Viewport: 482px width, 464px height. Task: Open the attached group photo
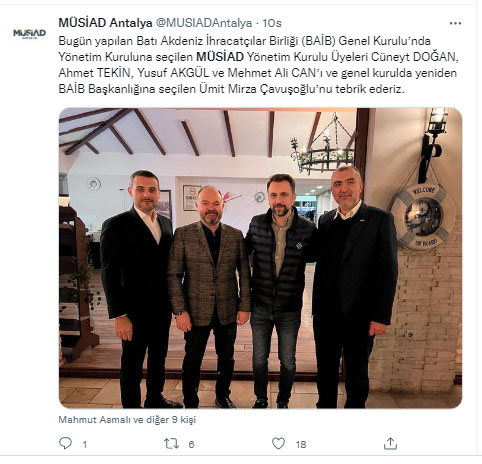coord(260,258)
